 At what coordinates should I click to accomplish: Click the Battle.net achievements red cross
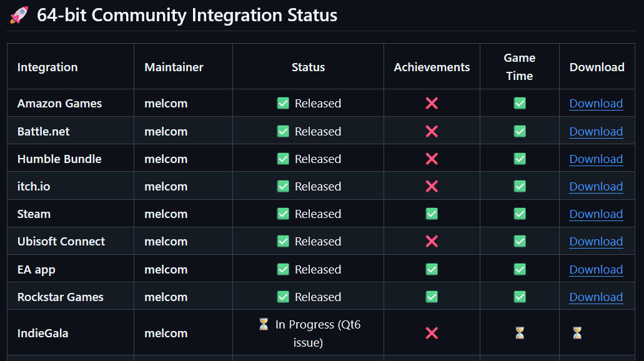[x=432, y=131]
